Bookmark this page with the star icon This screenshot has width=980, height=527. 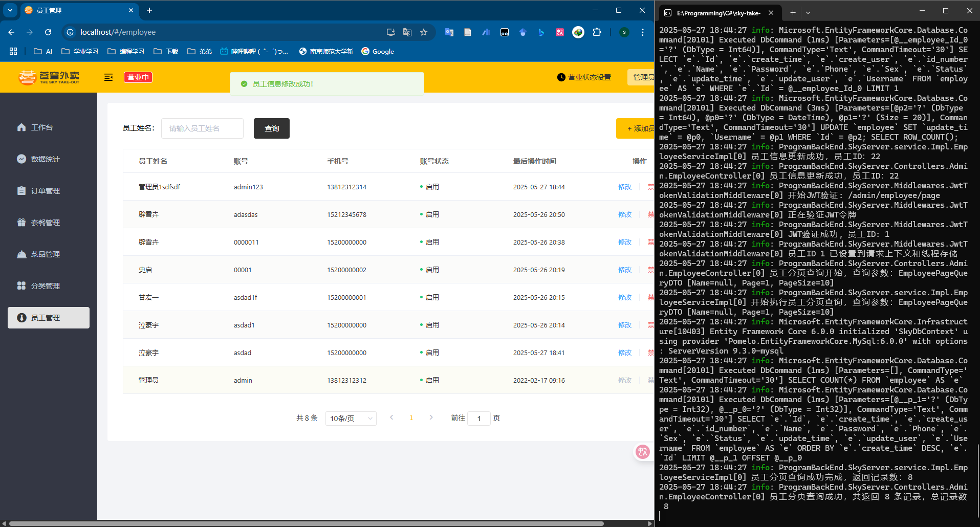click(x=424, y=32)
